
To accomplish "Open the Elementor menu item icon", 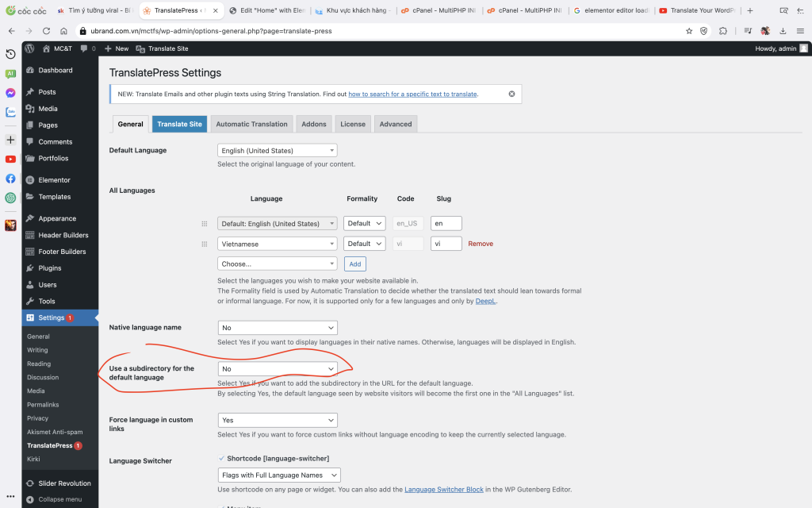I will coord(29,179).
